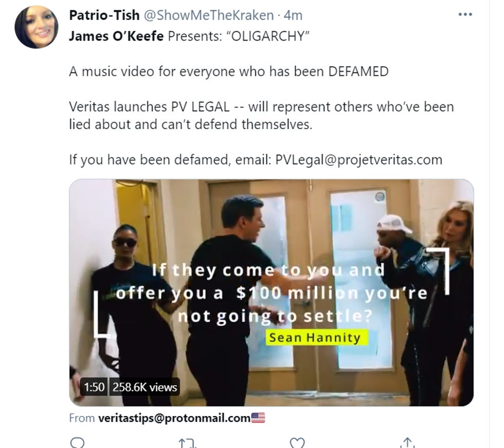Click the bold James O'Keefe text

116,36
